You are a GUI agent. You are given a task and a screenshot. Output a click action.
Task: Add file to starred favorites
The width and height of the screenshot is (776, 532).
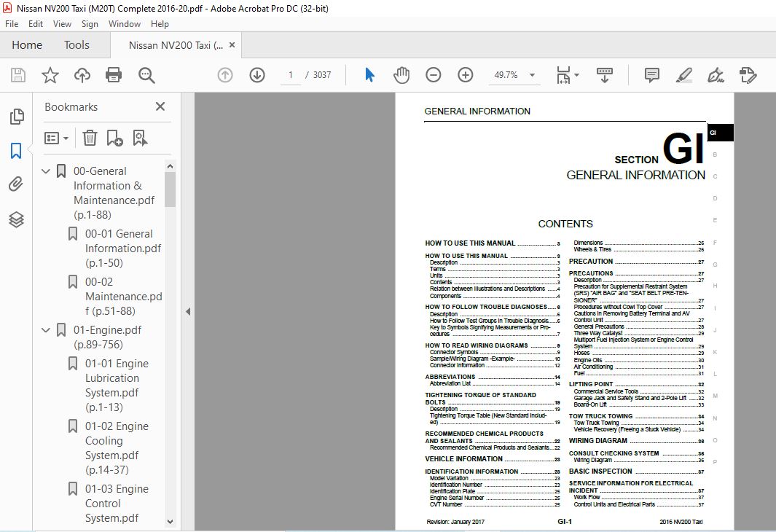(x=50, y=75)
